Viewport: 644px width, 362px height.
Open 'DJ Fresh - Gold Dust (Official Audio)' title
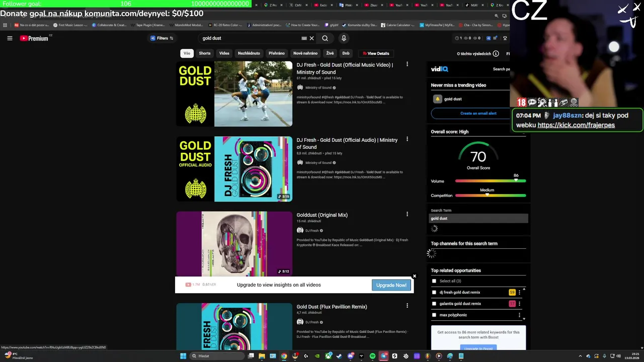347,143
